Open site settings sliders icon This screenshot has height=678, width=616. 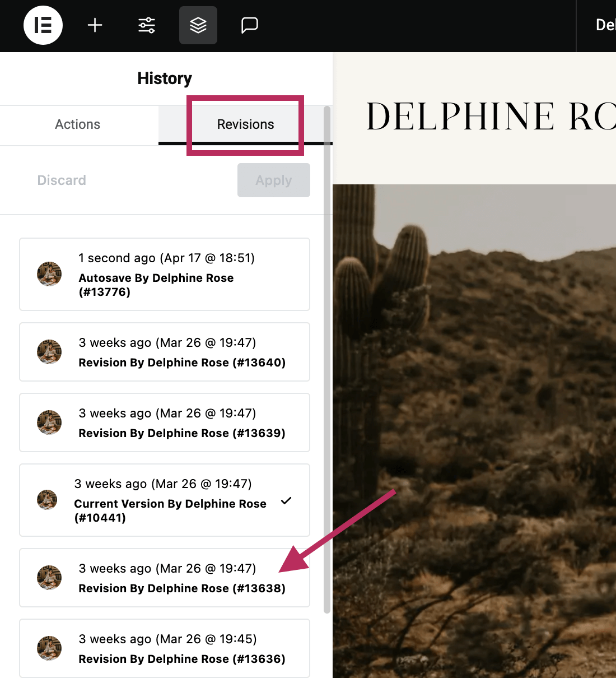[147, 25]
